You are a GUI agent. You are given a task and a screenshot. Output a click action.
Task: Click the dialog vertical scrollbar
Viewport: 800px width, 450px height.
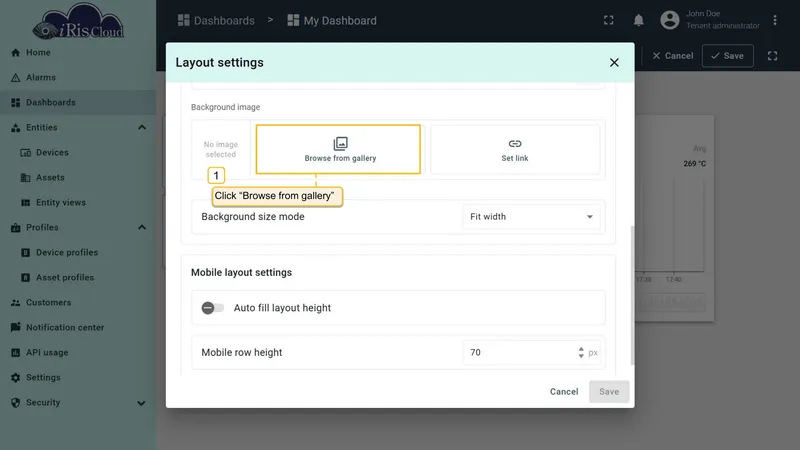click(633, 295)
